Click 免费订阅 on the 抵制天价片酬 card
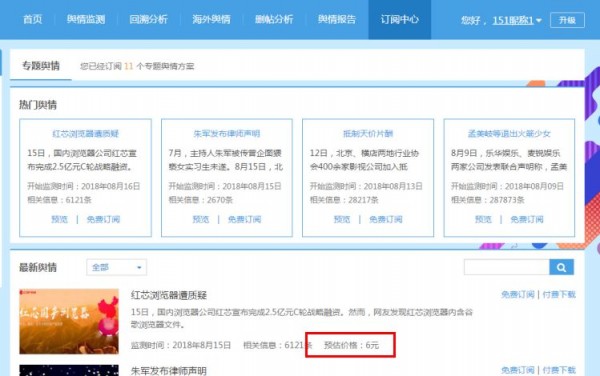This screenshot has height=376, width=600. coord(385,219)
